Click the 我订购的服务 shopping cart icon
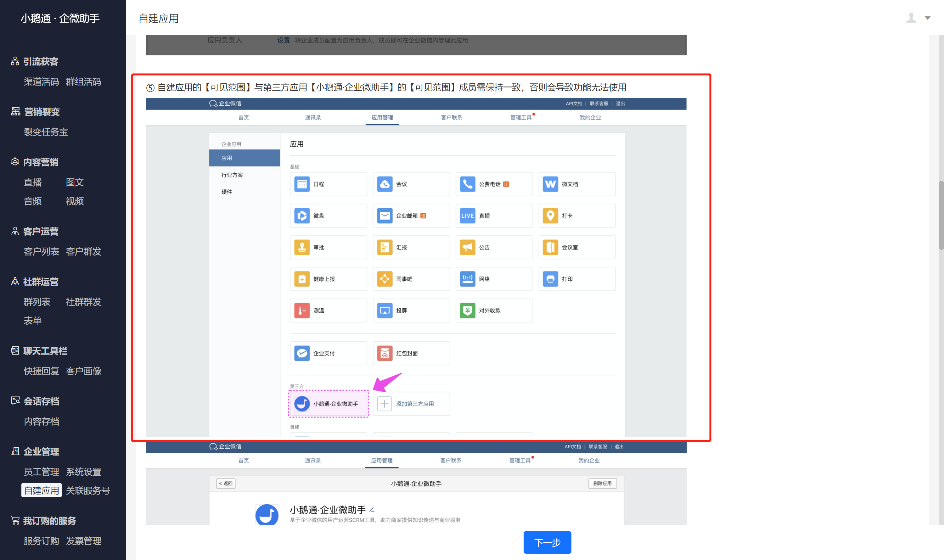 click(x=15, y=521)
